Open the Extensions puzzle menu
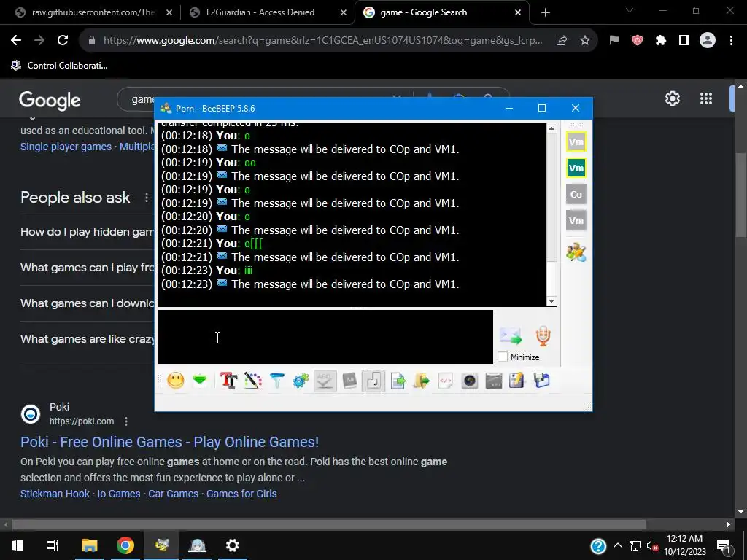Image resolution: width=747 pixels, height=560 pixels. pyautogui.click(x=661, y=41)
